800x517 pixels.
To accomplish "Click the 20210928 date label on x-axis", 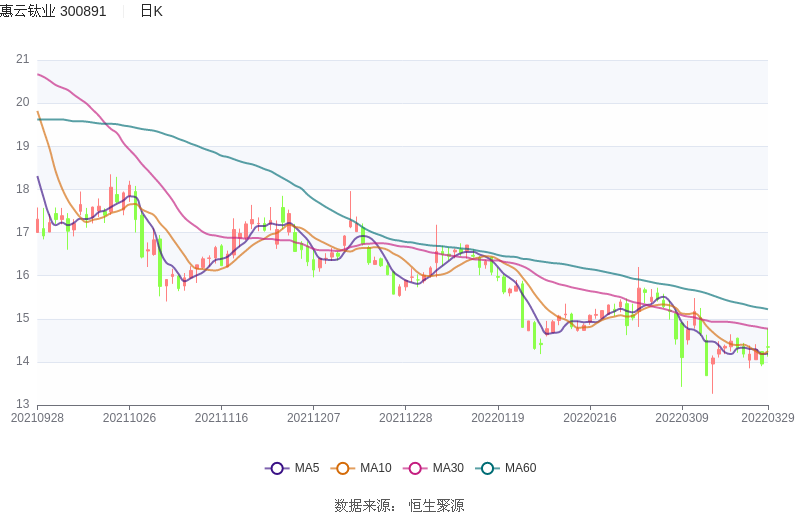I will click(x=37, y=418).
